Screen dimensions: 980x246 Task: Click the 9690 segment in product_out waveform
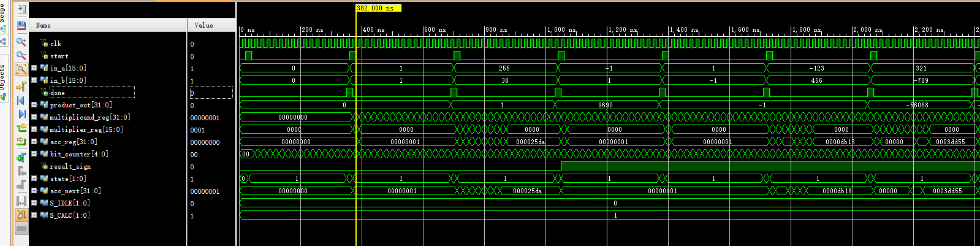(606, 105)
